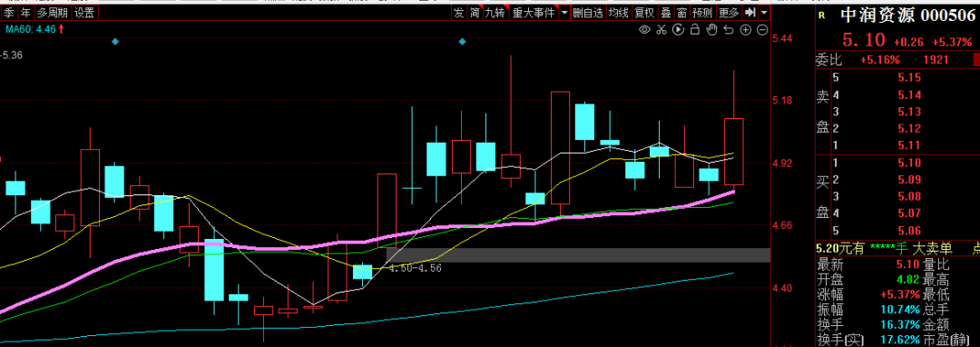
Task: Expand the 更多 menu
Action: point(729,12)
